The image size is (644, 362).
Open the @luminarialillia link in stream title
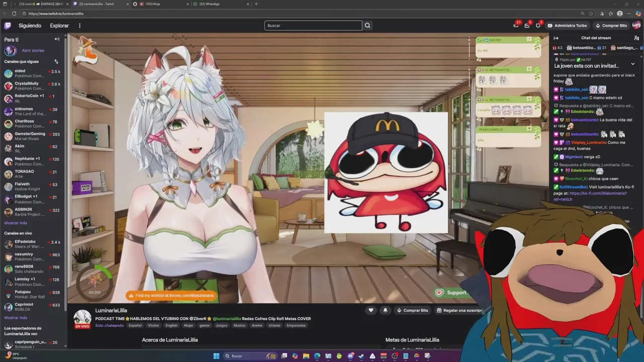point(226,319)
